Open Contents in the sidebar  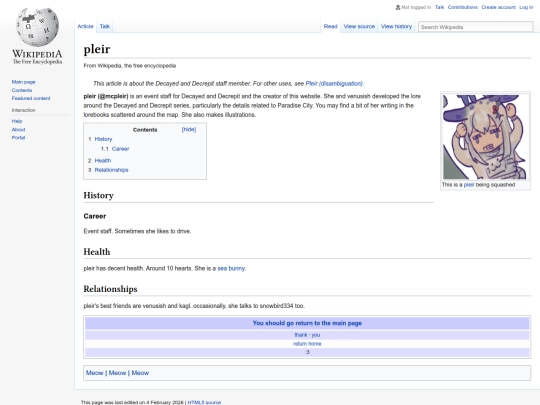click(x=22, y=90)
